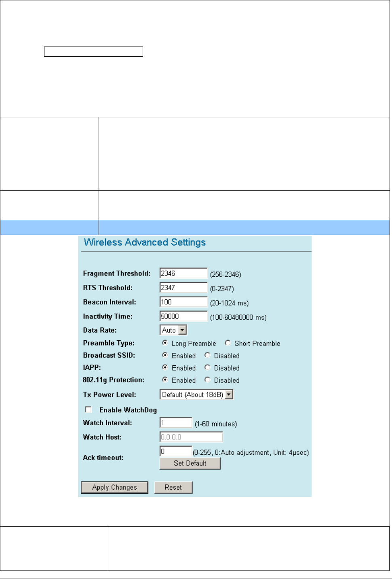
Task: Click the "(100-60480000 ms)" range hint text
Action: [238, 318]
